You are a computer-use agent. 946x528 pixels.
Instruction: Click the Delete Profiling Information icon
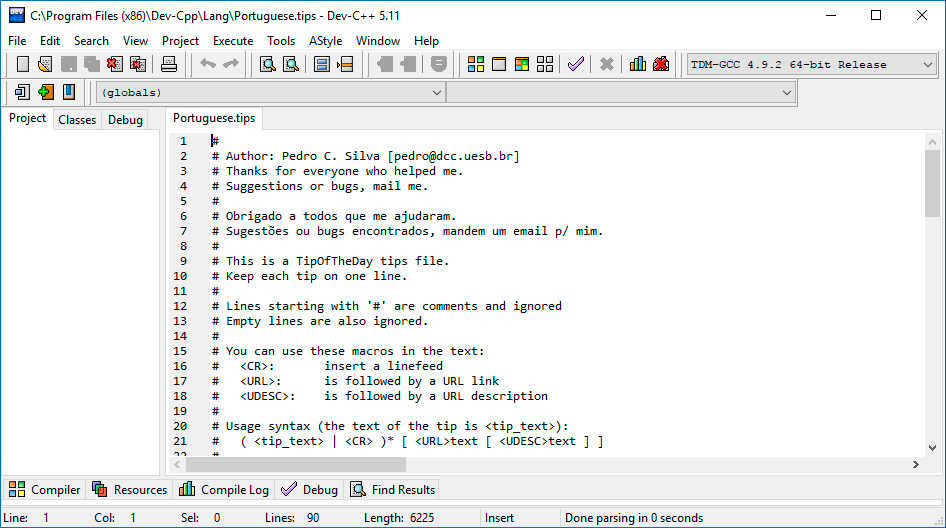click(x=661, y=64)
